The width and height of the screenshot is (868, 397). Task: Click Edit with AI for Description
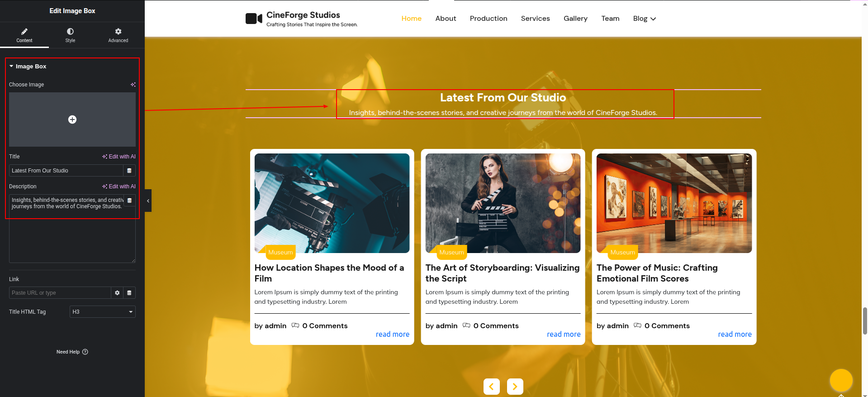pyautogui.click(x=119, y=187)
